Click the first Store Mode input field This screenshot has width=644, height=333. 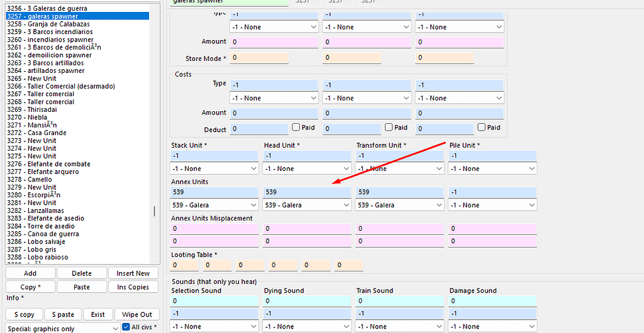tap(260, 58)
